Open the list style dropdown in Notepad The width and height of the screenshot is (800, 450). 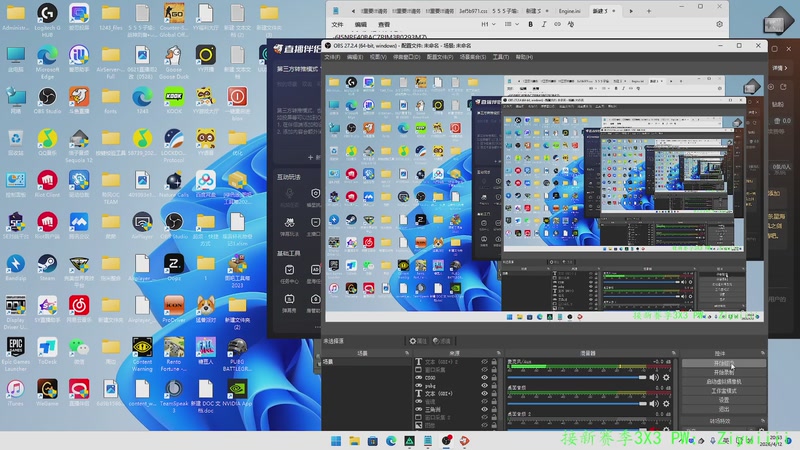511,24
